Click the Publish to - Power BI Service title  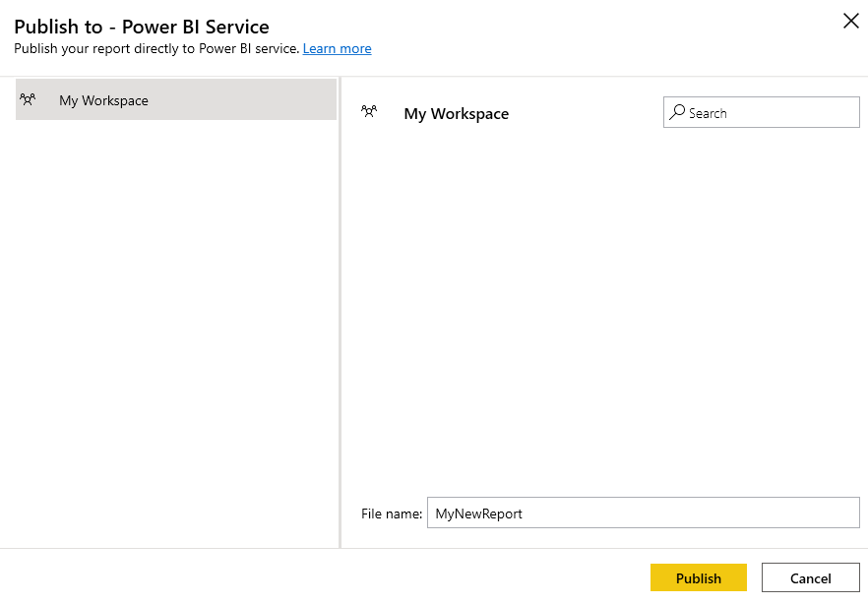click(142, 27)
